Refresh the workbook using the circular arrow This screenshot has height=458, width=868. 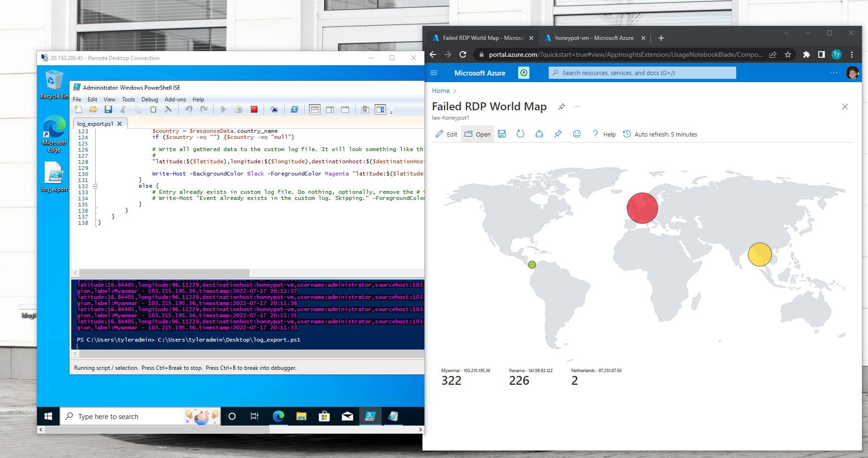pos(521,134)
